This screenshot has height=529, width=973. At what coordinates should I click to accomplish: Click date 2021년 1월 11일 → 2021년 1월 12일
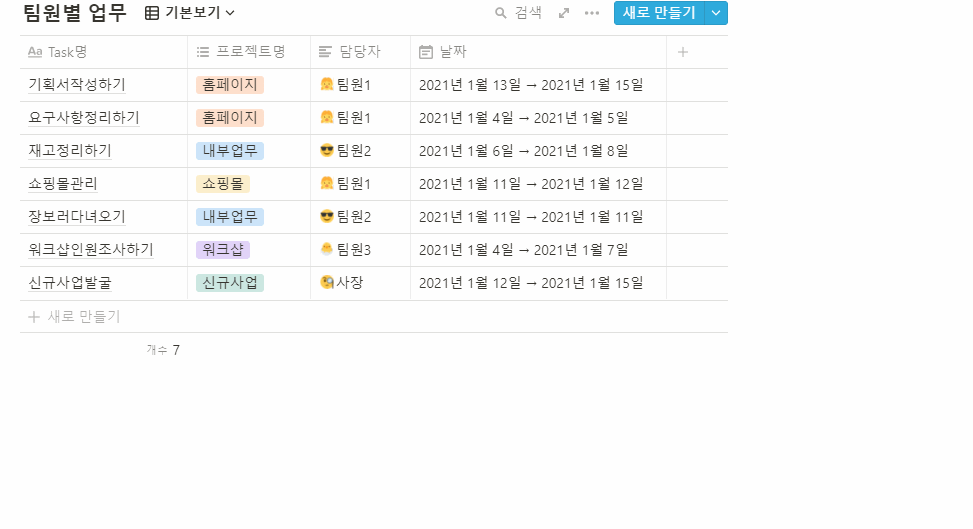(531, 184)
